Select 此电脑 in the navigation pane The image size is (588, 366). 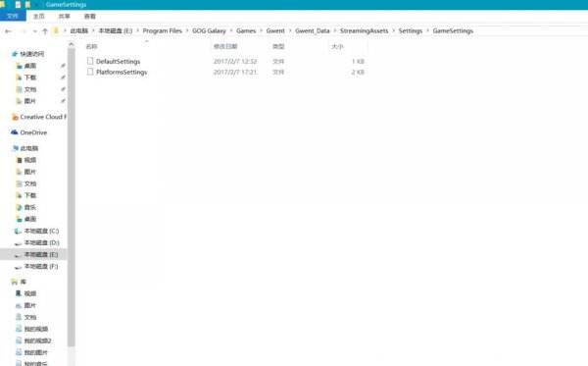(x=29, y=148)
